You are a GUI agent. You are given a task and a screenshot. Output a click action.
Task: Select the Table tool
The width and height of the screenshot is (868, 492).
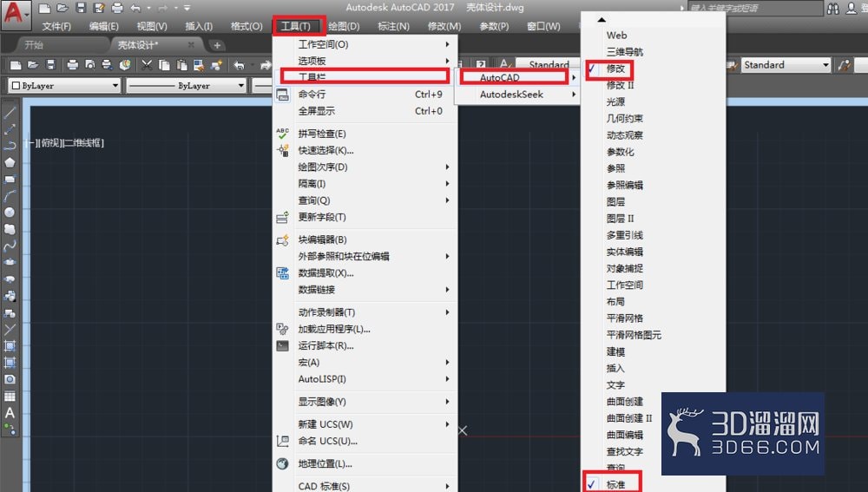[x=10, y=397]
